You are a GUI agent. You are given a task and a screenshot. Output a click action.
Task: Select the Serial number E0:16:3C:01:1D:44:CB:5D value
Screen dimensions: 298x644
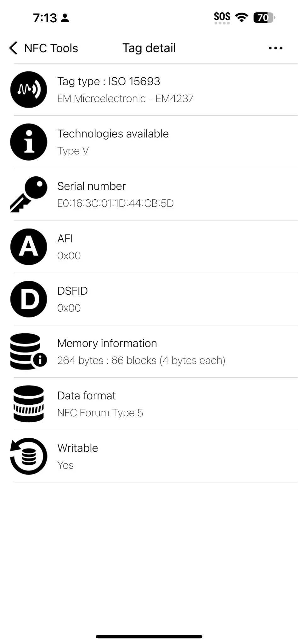pos(115,203)
